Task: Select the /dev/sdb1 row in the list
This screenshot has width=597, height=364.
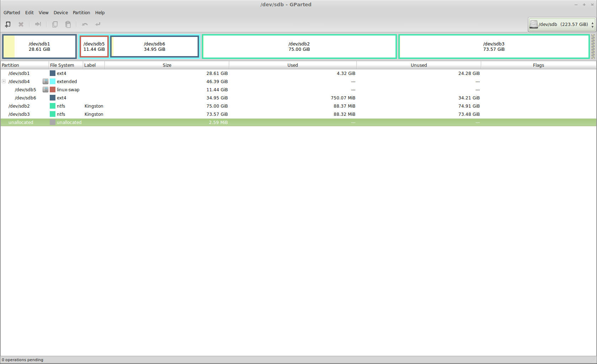Action: (298, 73)
